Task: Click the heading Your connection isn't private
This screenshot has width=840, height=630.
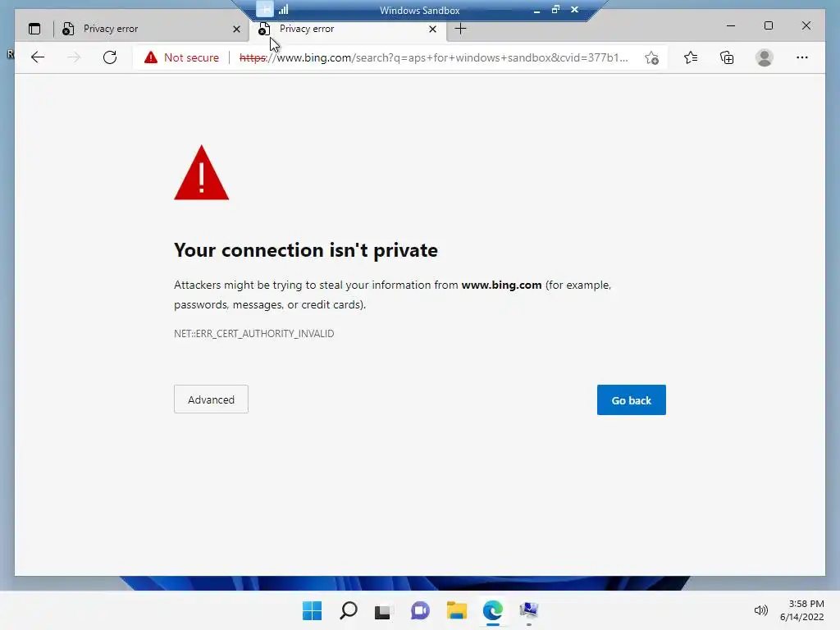Action: (306, 250)
